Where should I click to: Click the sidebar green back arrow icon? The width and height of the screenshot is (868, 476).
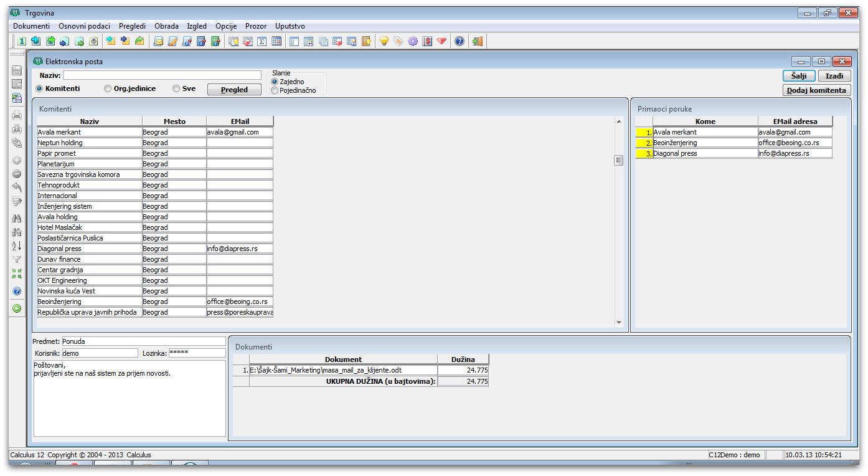point(17,308)
